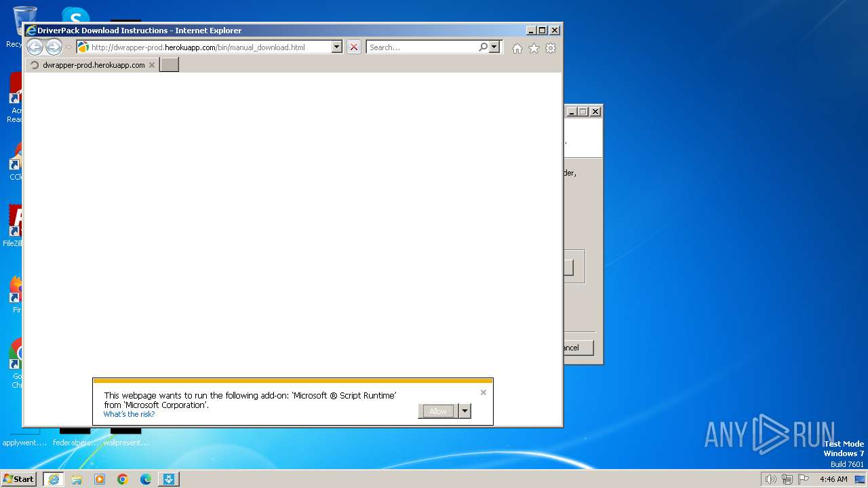Minimize the background dialog window
This screenshot has height=488, width=868.
[572, 112]
